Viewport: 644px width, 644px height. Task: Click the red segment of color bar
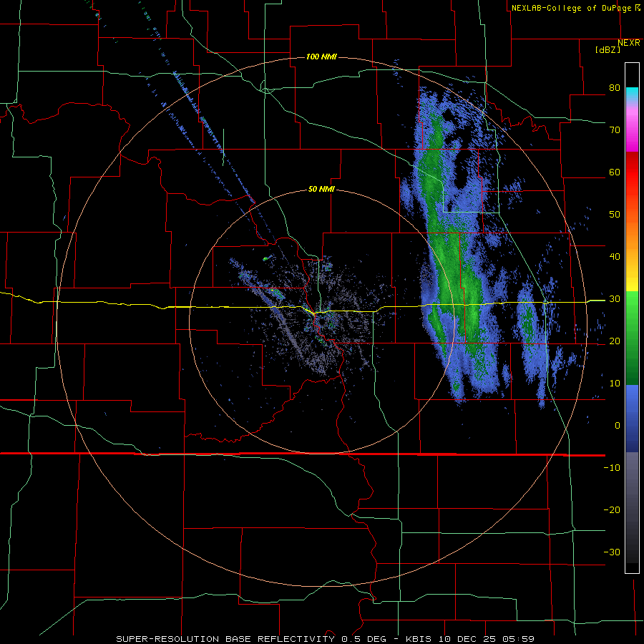pyautogui.click(x=632, y=171)
